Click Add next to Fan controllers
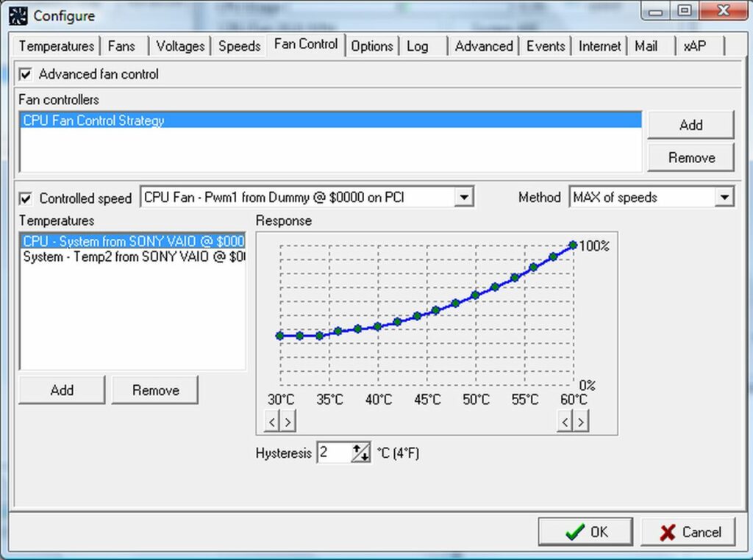The width and height of the screenshot is (753, 560). coord(690,125)
